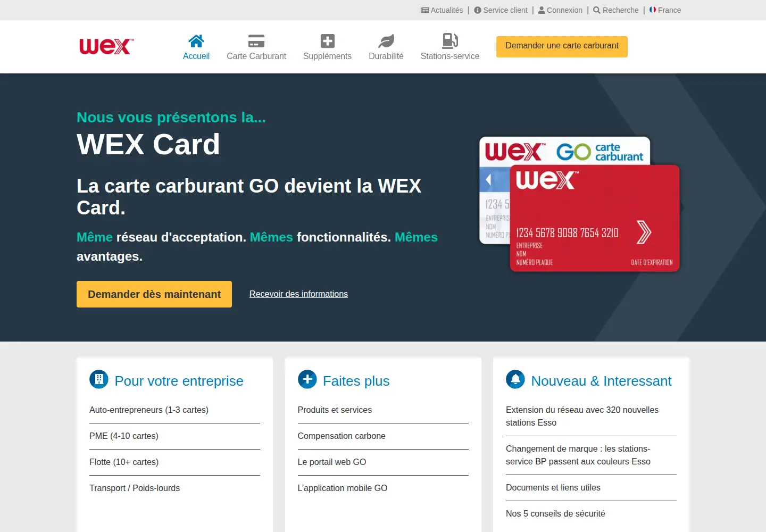Open the Actualités link

[x=442, y=10]
